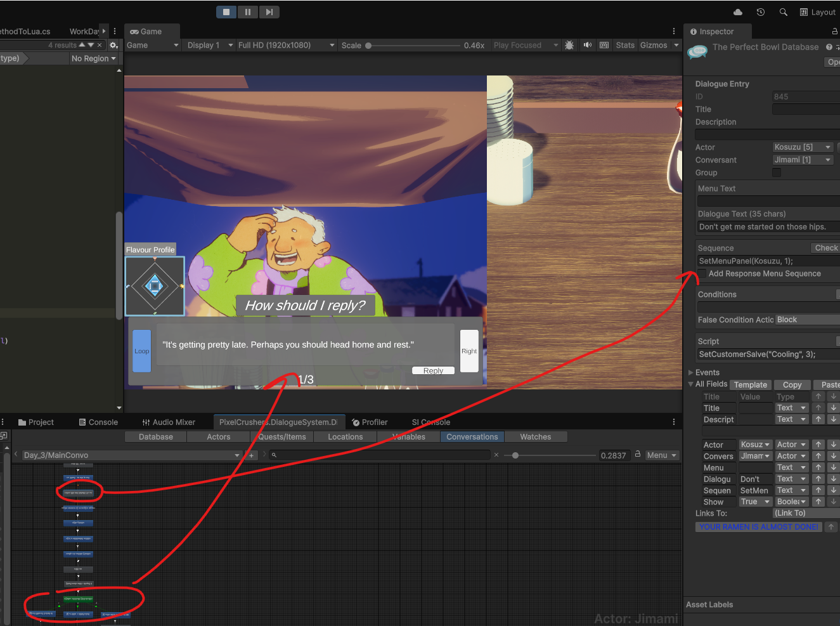Open the Show field True value dropdown
The width and height of the screenshot is (840, 626).
tap(756, 502)
